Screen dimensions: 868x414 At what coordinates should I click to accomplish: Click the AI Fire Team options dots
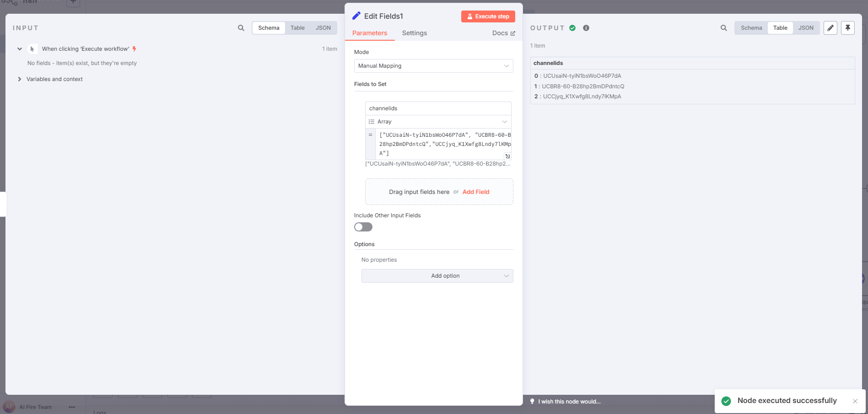point(72,407)
